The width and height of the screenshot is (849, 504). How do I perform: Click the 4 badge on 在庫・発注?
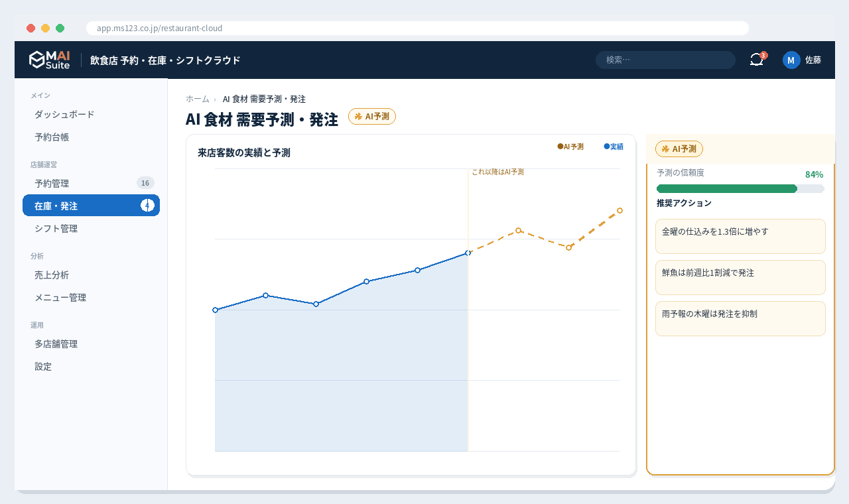pyautogui.click(x=147, y=206)
